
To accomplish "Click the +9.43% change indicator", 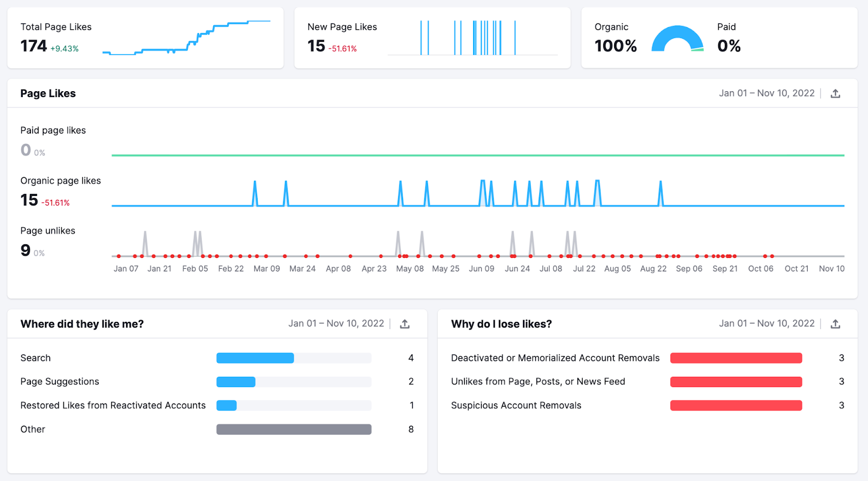I will (x=65, y=49).
